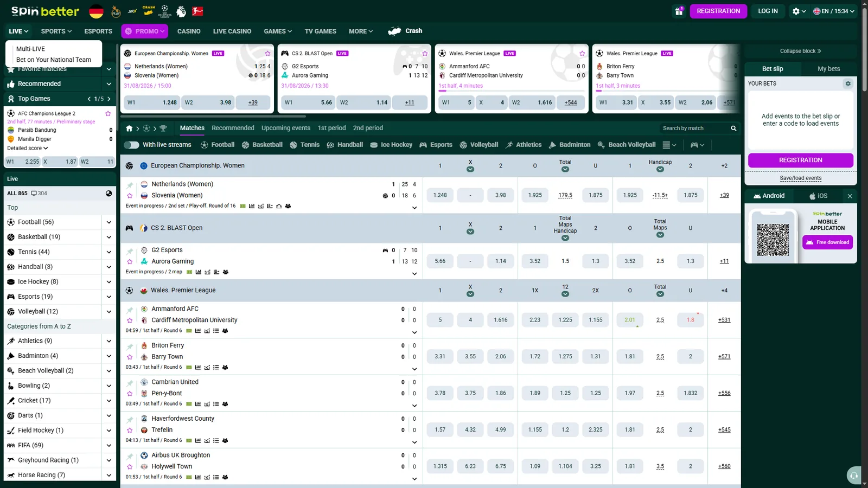
Task: Select odds 3.31 for Briton Ferry win
Action: click(440, 357)
